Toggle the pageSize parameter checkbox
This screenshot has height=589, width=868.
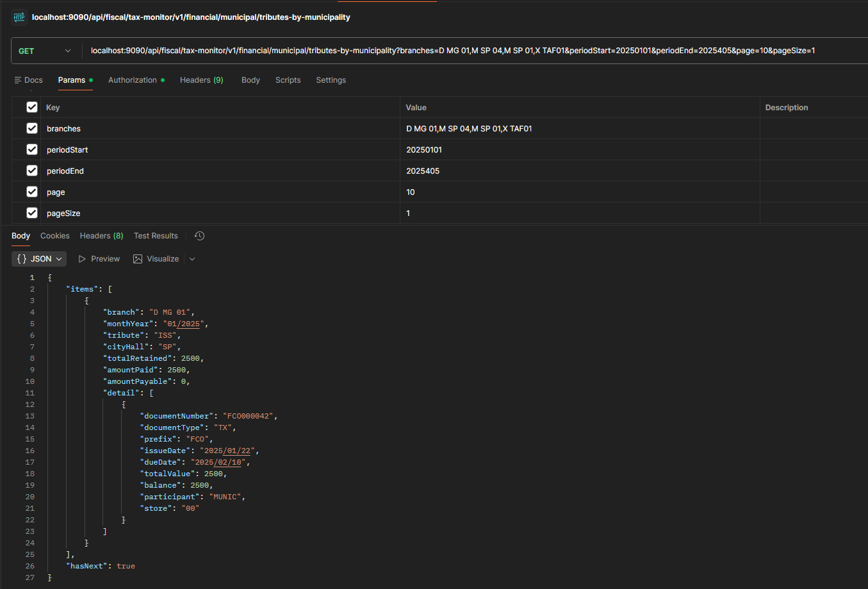32,213
